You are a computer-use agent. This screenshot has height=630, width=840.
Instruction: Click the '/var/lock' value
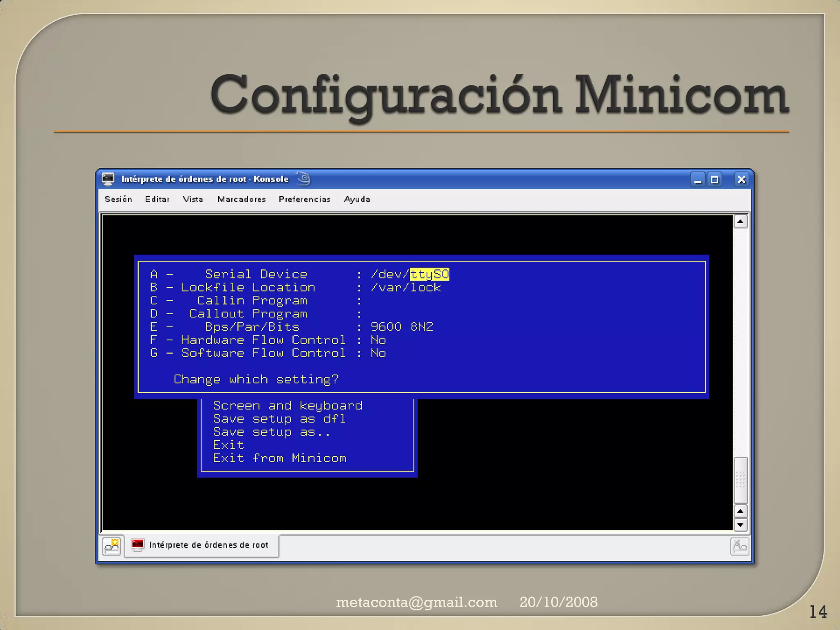point(406,287)
